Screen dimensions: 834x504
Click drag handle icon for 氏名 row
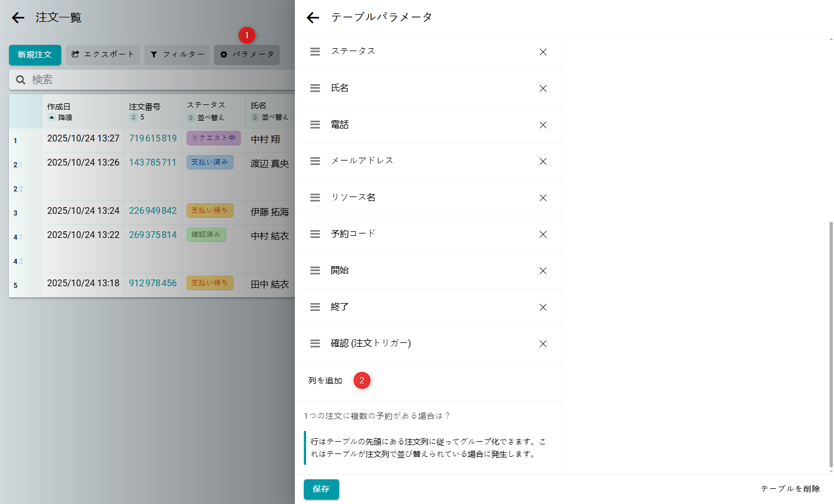click(x=315, y=88)
